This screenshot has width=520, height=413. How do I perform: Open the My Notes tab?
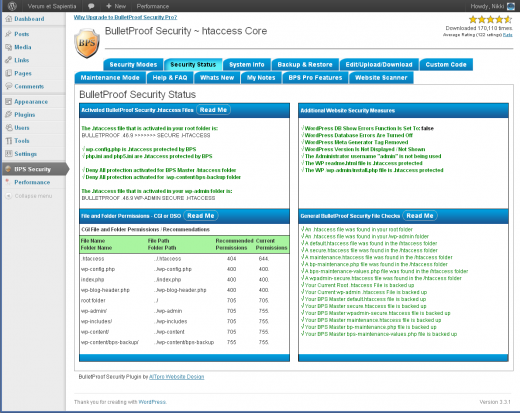click(261, 78)
